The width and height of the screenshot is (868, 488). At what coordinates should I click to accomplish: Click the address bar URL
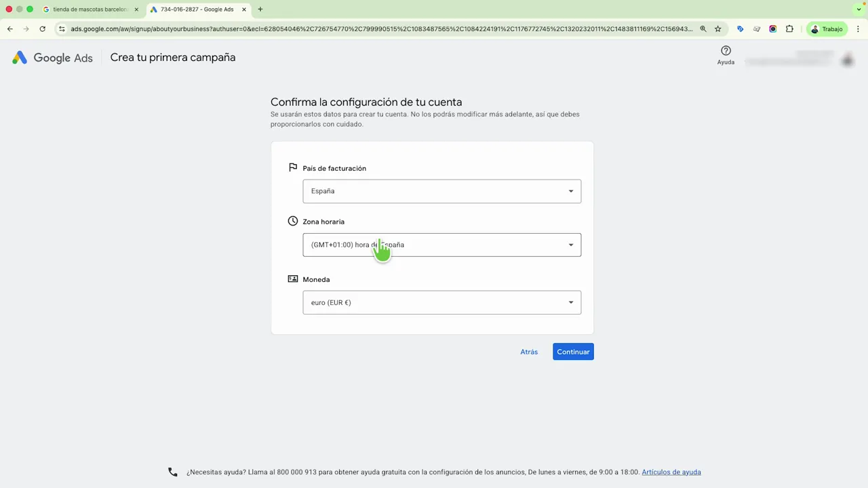382,29
